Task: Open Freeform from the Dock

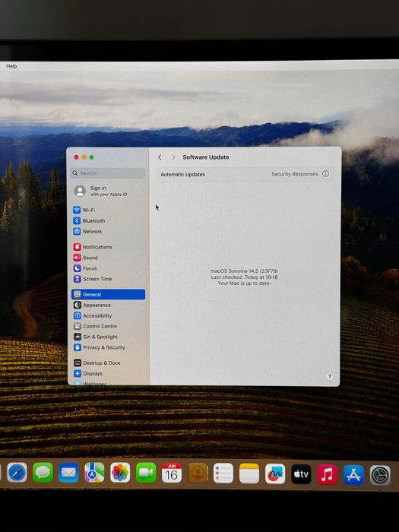Action: click(x=275, y=473)
